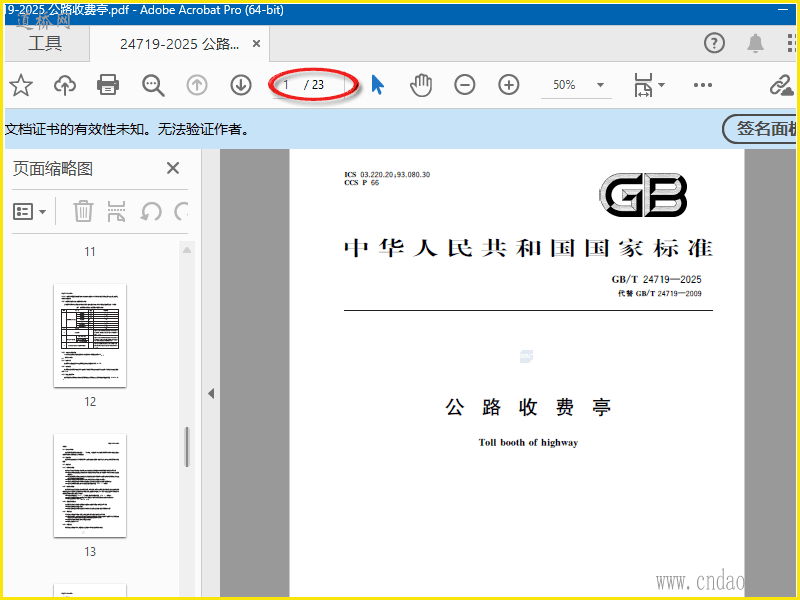Switch to the 工具 tab
The image size is (800, 600).
click(45, 43)
